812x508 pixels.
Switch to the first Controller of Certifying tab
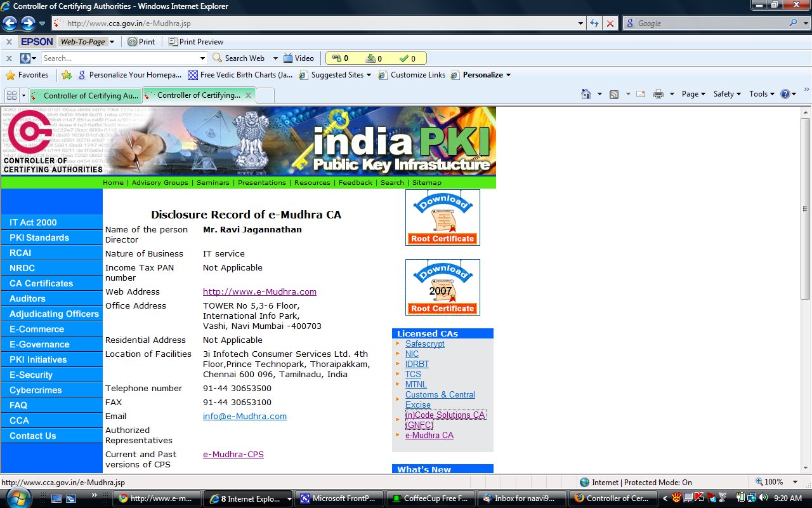point(86,96)
